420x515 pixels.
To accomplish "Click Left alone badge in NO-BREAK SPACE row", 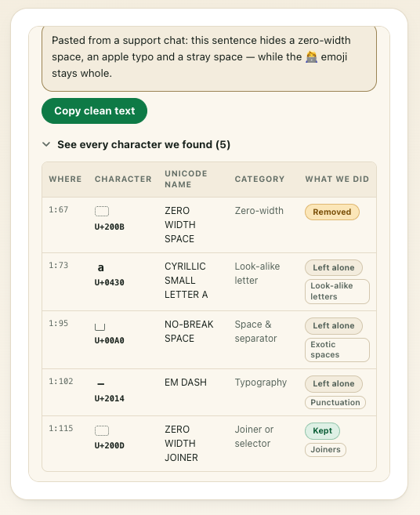I will (x=334, y=326).
